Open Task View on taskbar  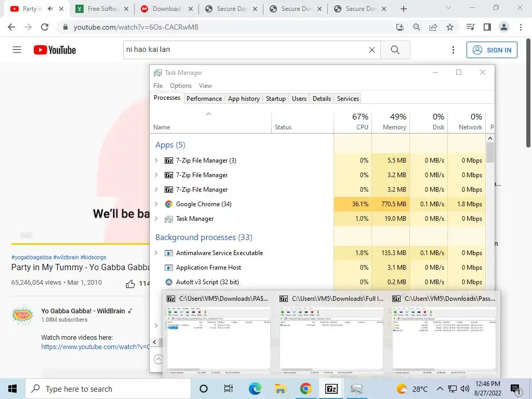[x=229, y=389]
